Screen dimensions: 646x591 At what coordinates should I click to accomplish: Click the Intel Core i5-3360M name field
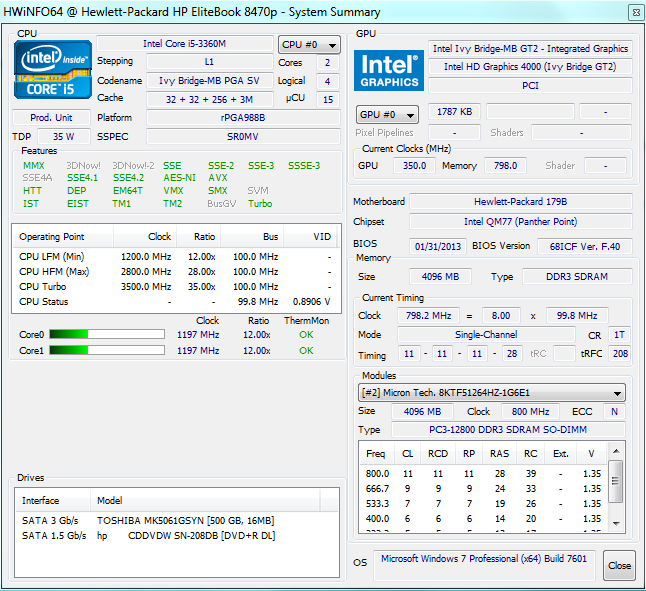[185, 44]
